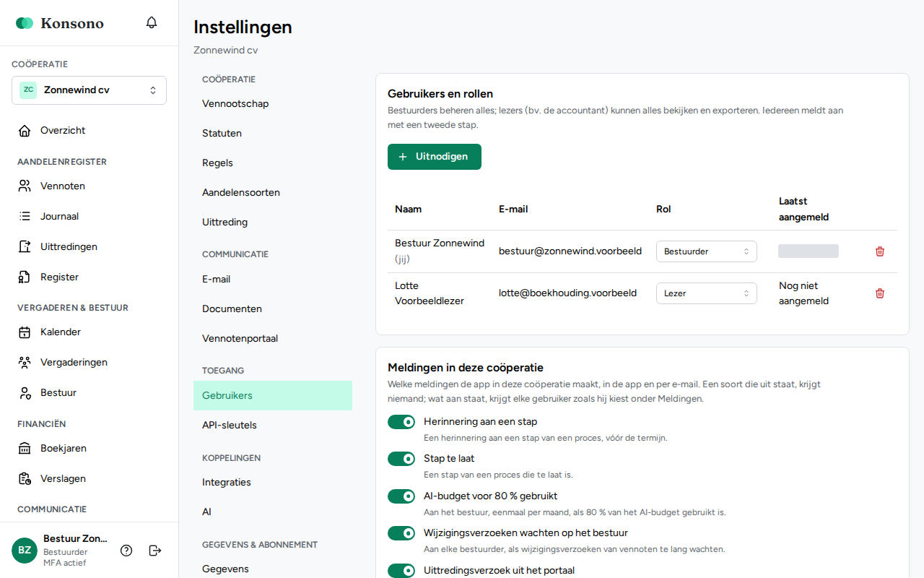This screenshot has width=924, height=578.
Task: Click the Kalender calendar icon
Action: (25, 332)
